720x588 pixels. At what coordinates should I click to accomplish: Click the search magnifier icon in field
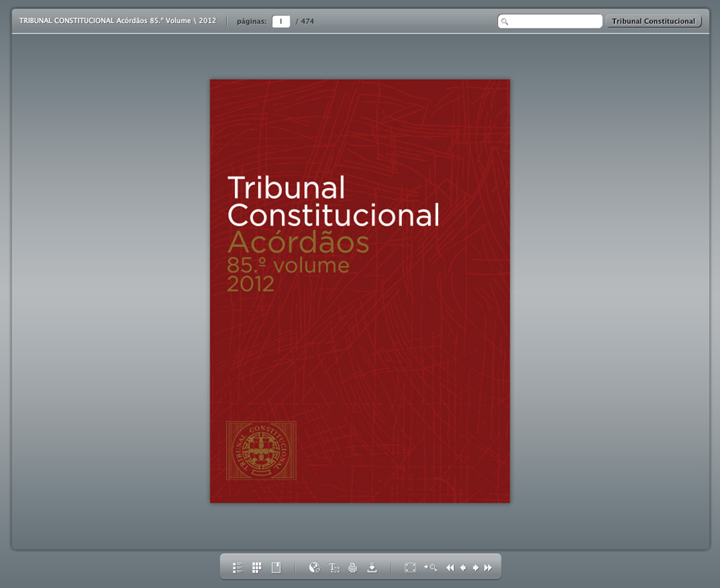click(505, 21)
